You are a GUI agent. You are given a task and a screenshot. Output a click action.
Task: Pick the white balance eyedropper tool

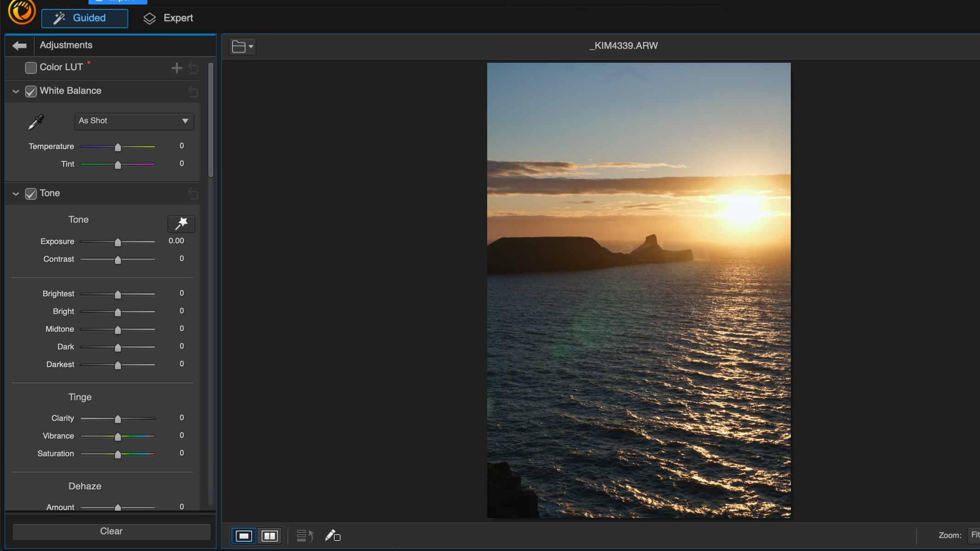(x=36, y=122)
